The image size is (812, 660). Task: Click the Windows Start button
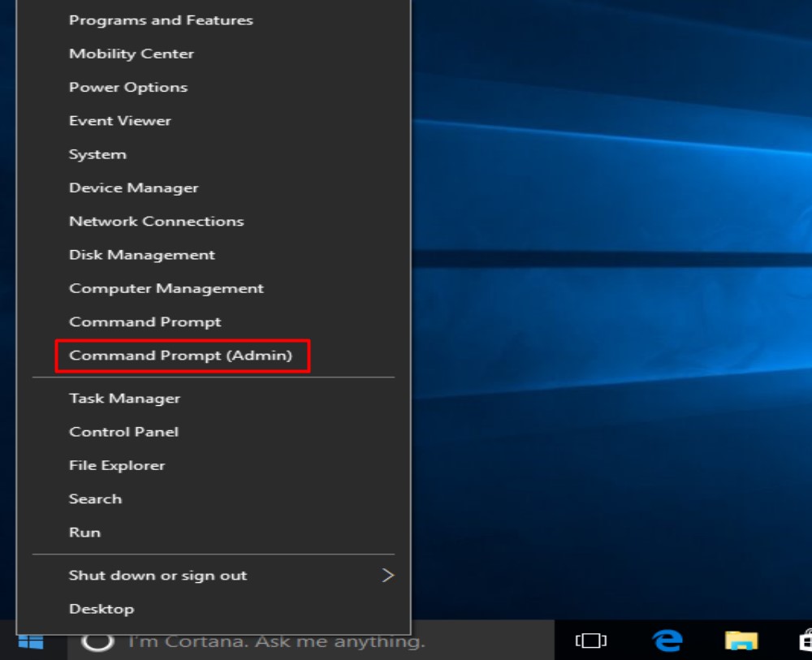pos(31,641)
